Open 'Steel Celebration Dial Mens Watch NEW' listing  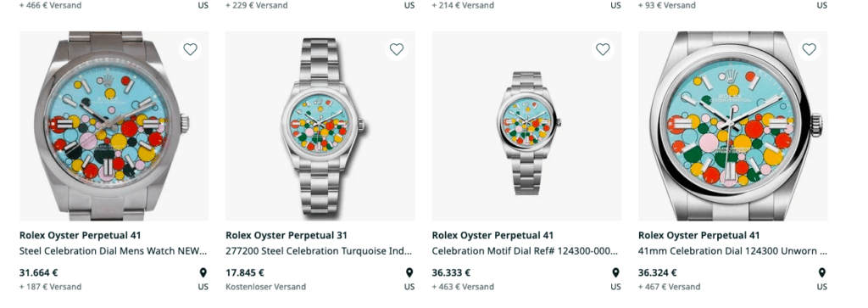pyautogui.click(x=114, y=251)
